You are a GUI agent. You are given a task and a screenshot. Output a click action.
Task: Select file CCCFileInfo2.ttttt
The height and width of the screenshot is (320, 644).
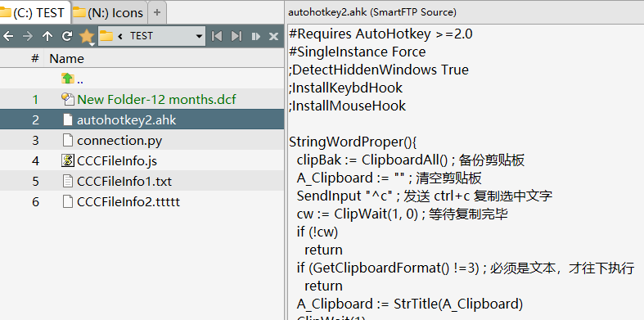tap(128, 202)
